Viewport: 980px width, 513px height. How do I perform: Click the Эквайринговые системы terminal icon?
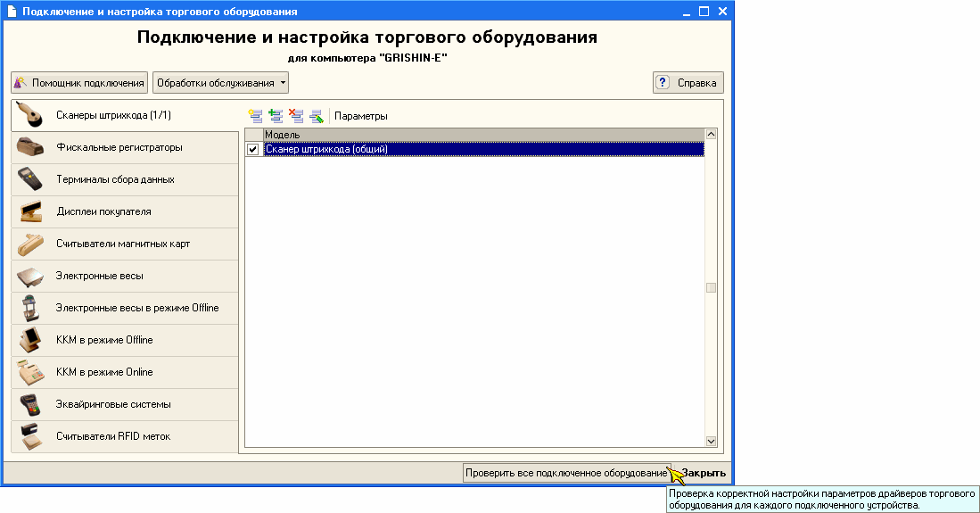30,405
